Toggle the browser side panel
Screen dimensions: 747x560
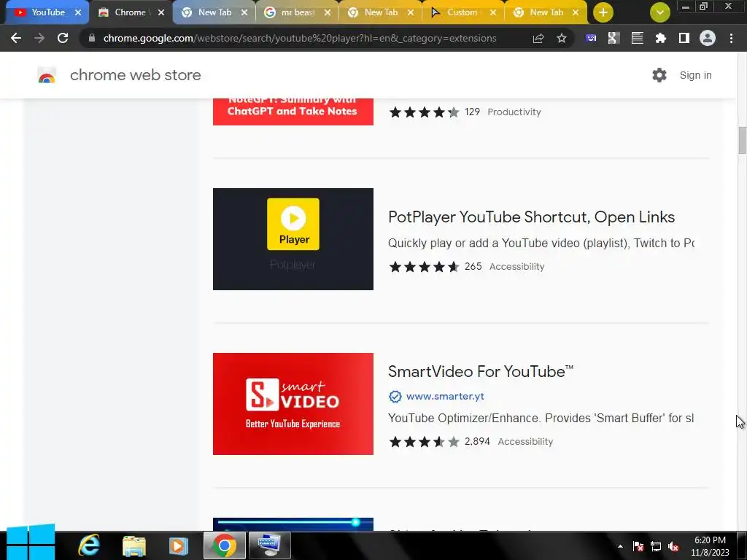(x=684, y=38)
